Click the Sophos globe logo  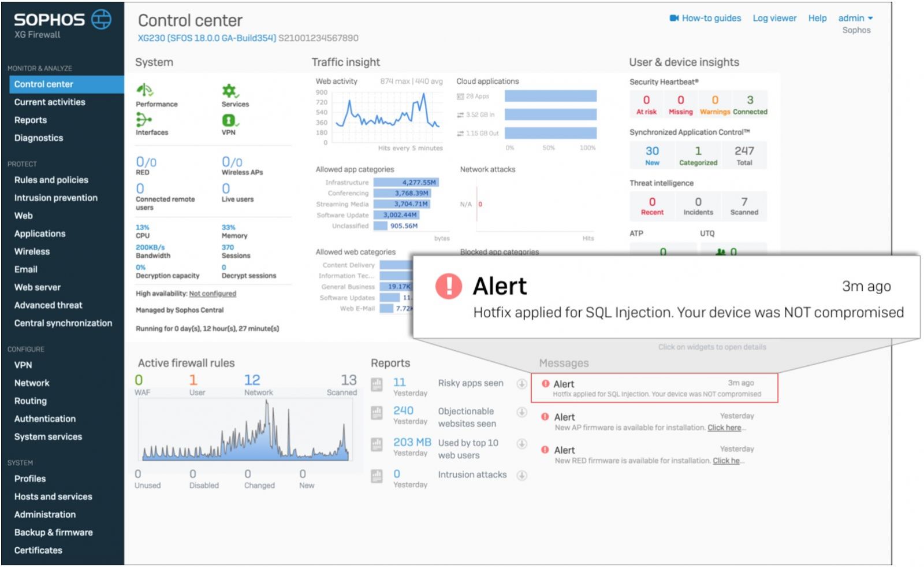(101, 19)
